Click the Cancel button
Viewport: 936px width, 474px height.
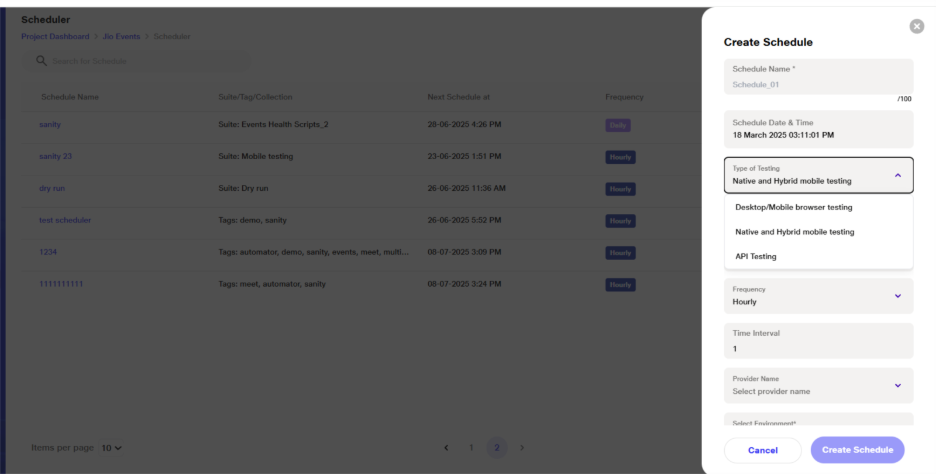762,451
